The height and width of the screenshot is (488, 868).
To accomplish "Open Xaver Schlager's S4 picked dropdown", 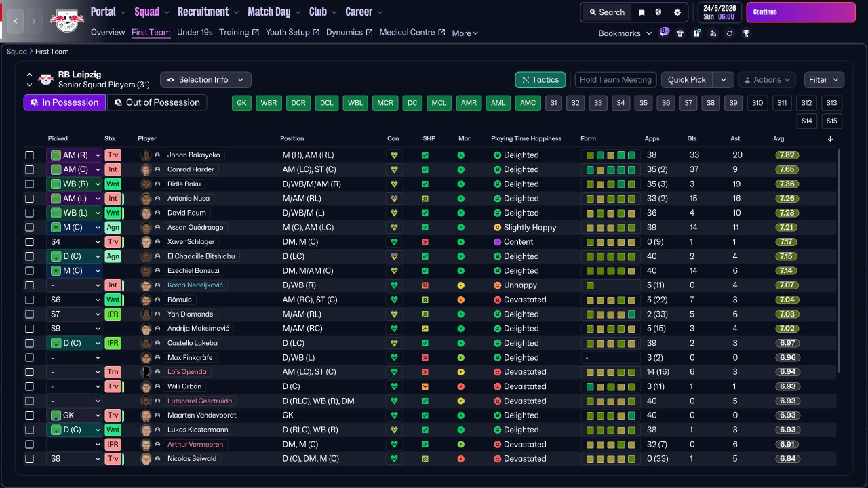I will 74,242.
